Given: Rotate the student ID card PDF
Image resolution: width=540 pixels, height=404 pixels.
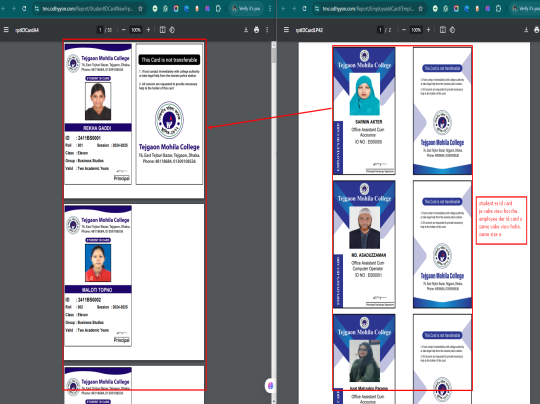Looking at the screenshot, I should [x=172, y=30].
